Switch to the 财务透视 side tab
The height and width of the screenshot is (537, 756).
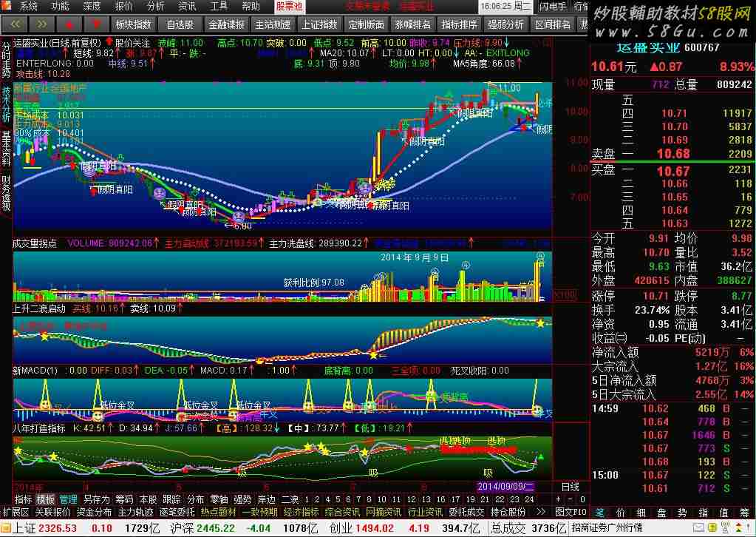(x=6, y=193)
